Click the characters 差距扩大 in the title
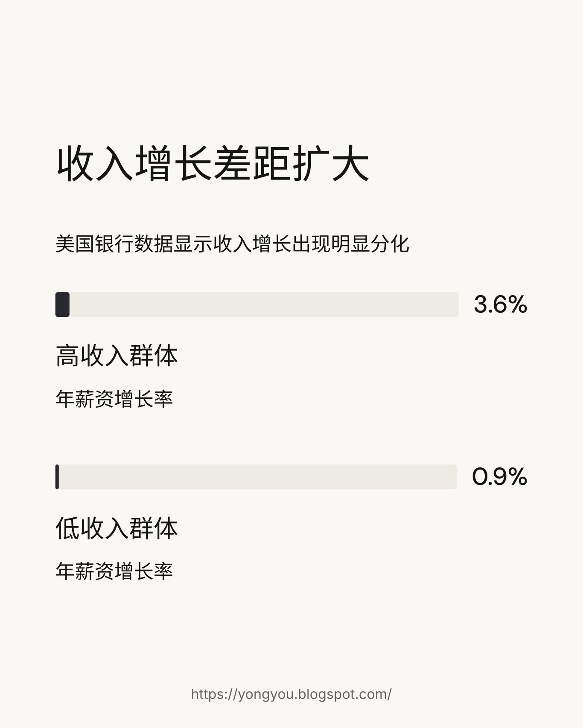 coord(291,164)
